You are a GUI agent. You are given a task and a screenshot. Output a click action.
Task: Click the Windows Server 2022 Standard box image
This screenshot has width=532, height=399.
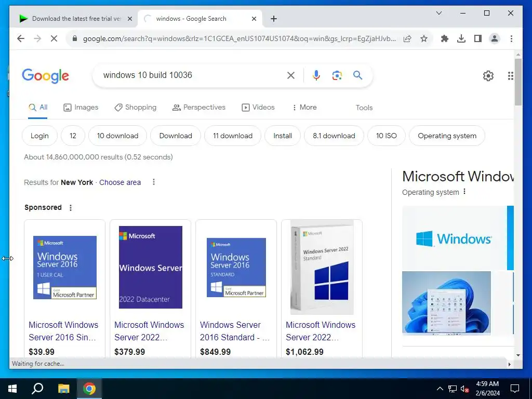(322, 268)
